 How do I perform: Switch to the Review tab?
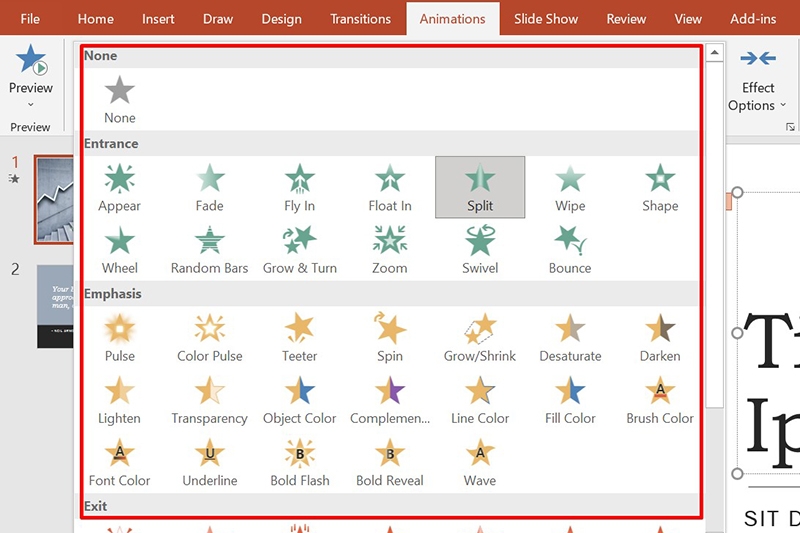click(x=626, y=19)
